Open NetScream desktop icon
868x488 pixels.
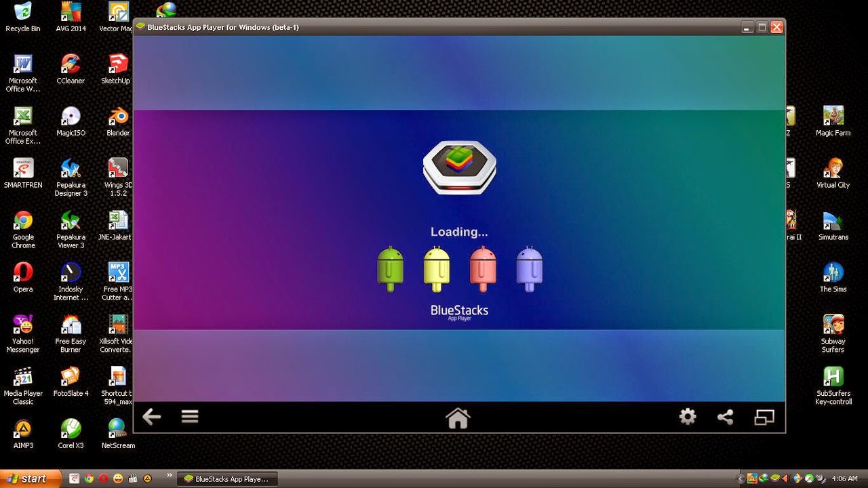pyautogui.click(x=118, y=434)
